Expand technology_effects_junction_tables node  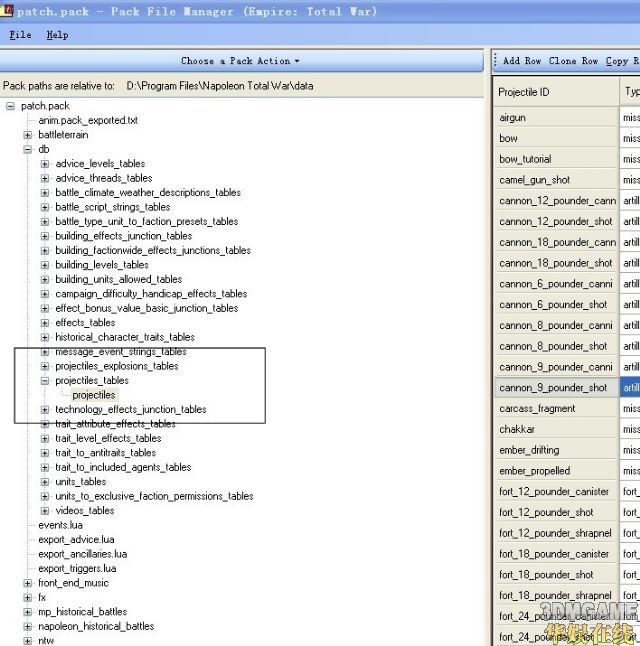pos(45,410)
